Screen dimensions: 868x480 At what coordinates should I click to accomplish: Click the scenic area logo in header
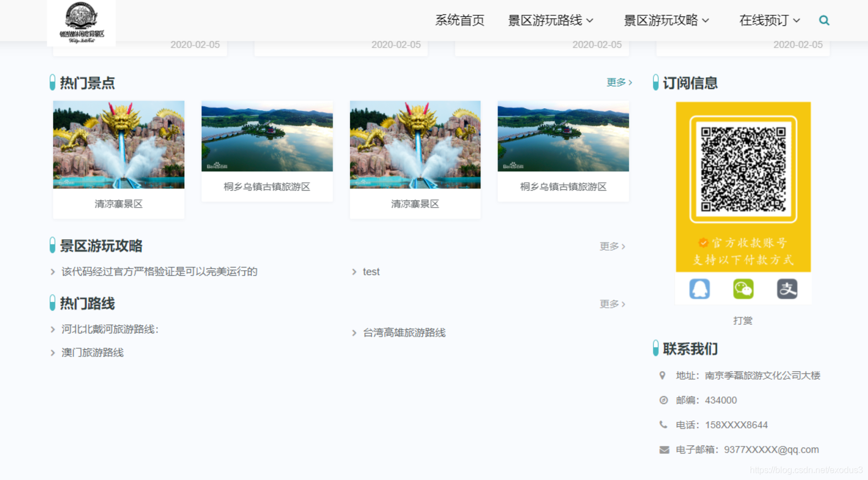81,23
